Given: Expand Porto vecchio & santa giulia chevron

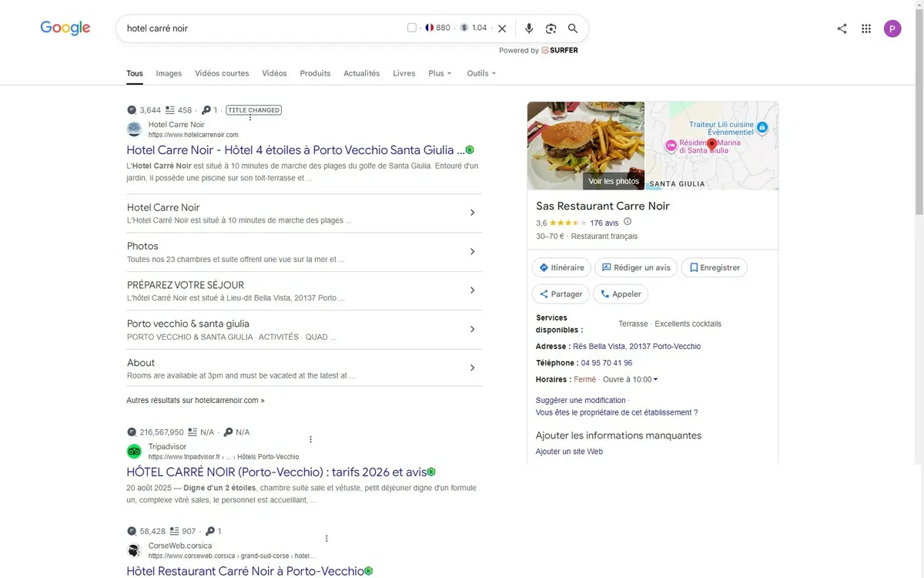Looking at the screenshot, I should pos(473,329).
